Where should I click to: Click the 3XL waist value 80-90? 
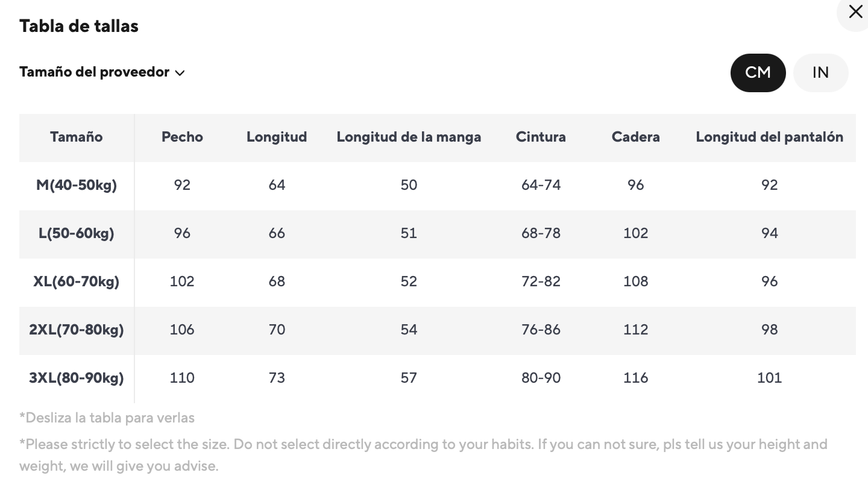541,378
